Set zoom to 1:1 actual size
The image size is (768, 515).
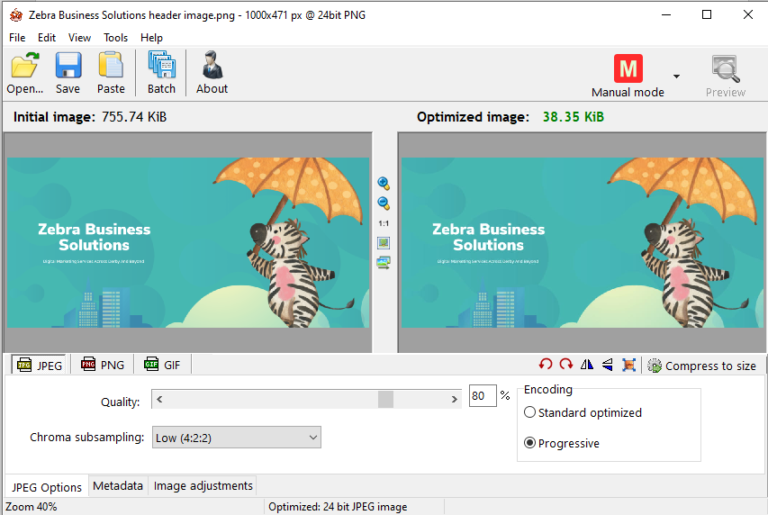(x=383, y=223)
